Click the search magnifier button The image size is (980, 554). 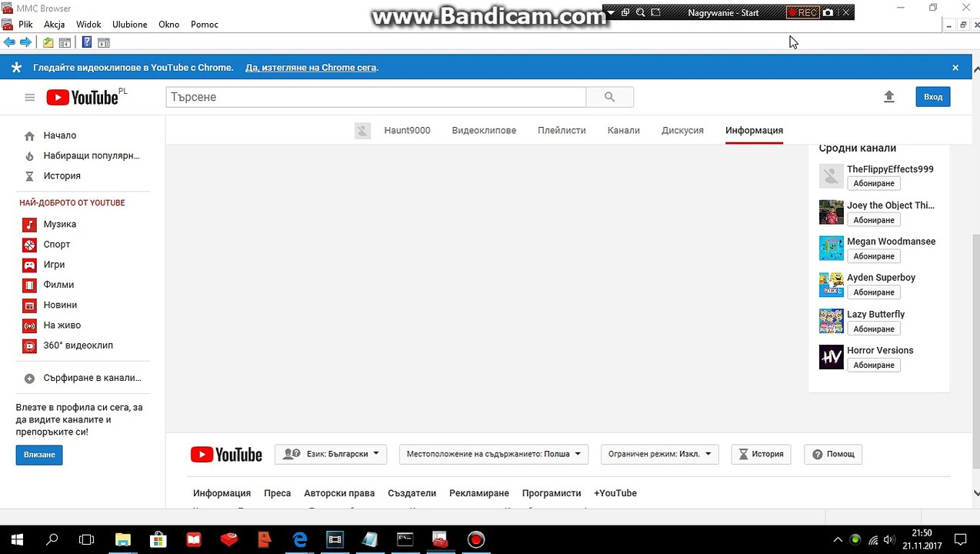(609, 97)
